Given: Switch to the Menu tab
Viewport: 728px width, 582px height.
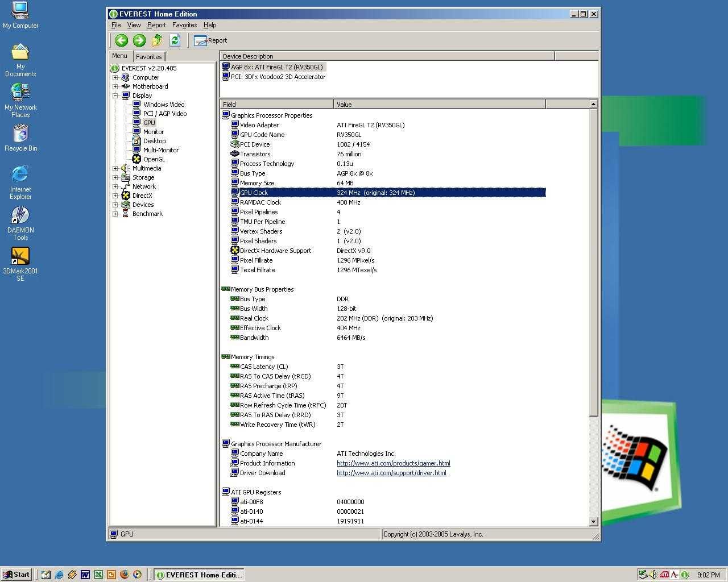Looking at the screenshot, I should (120, 56).
